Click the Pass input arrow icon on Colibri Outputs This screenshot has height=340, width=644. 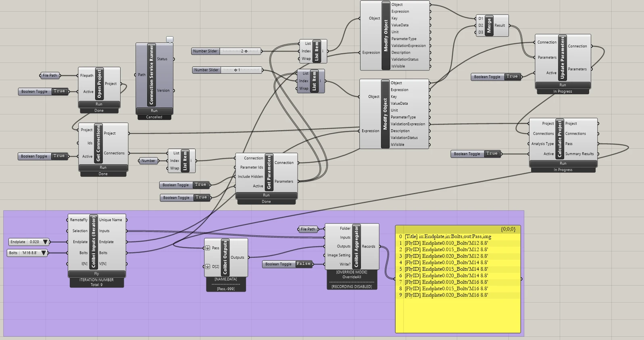point(208,248)
